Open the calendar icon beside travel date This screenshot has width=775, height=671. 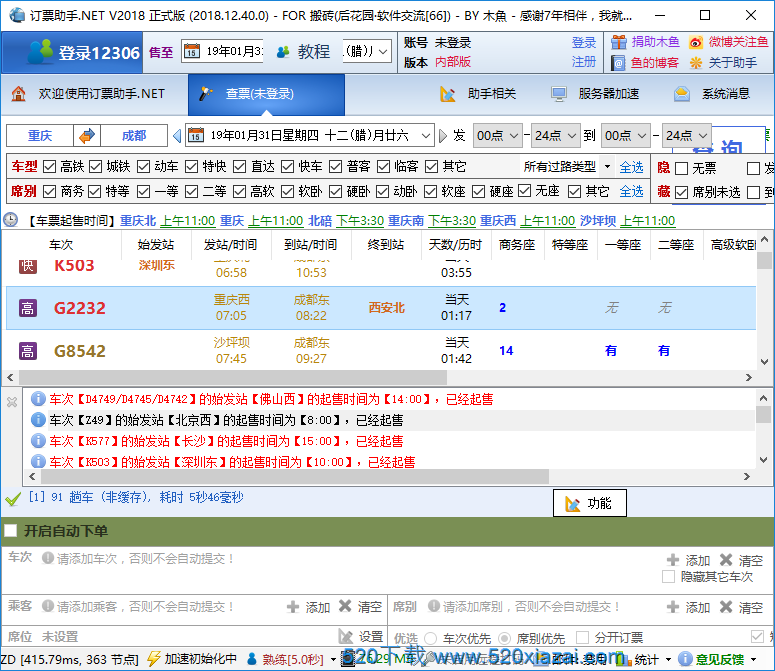[196, 135]
